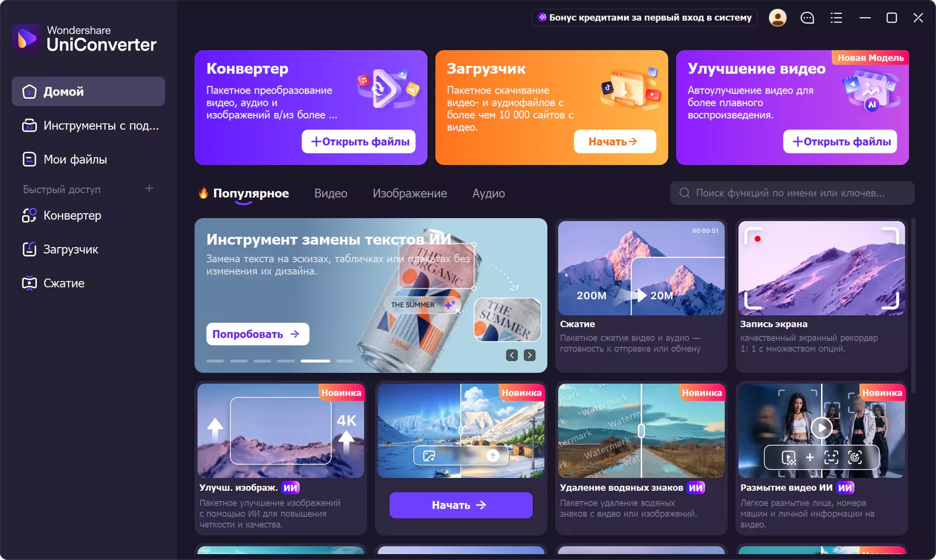The height and width of the screenshot is (560, 936).
Task: Click Открыть файлы in the Конвертер card
Action: pos(359,142)
